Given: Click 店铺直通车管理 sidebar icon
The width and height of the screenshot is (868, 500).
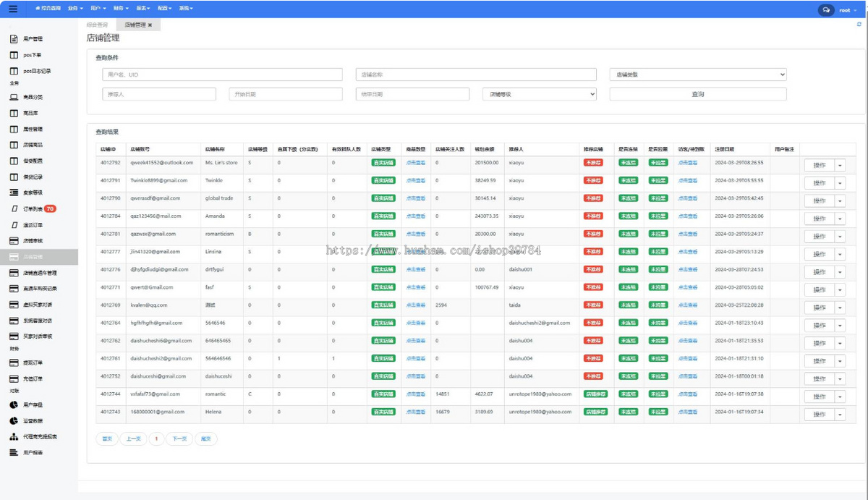Looking at the screenshot, I should pos(14,273).
